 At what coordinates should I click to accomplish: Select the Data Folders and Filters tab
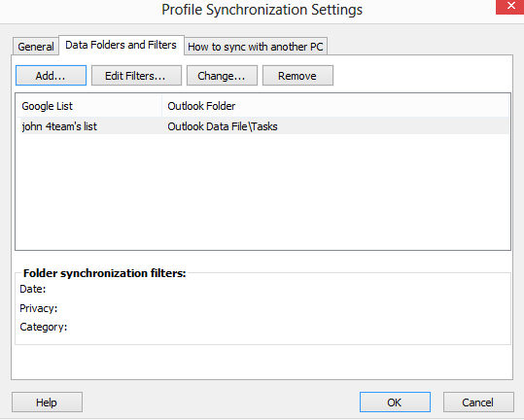122,45
